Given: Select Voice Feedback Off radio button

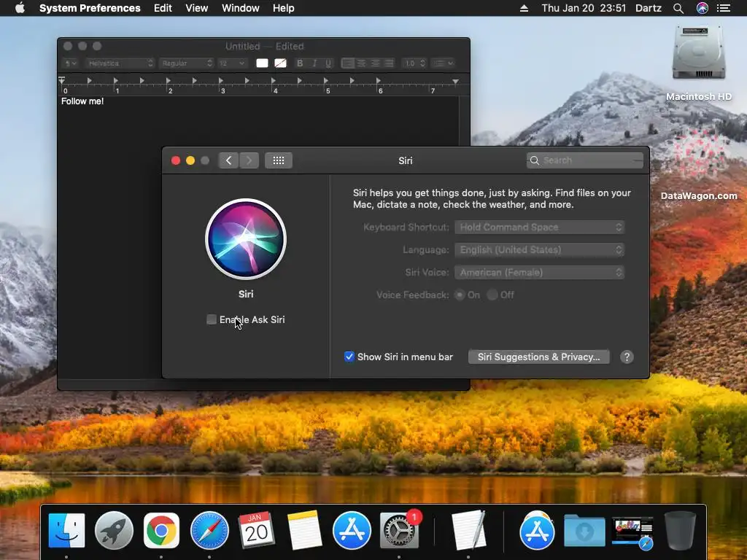Looking at the screenshot, I should pyautogui.click(x=492, y=295).
